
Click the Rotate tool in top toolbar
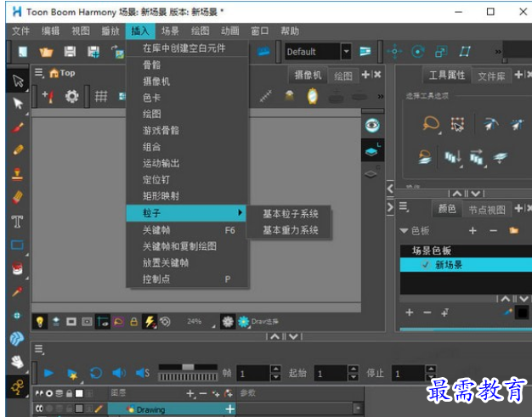coord(417,52)
